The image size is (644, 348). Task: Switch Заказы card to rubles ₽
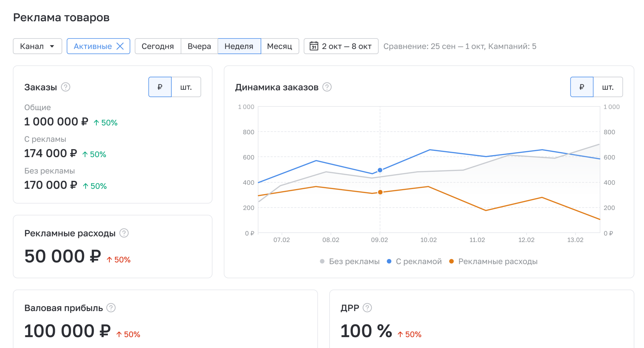click(x=160, y=87)
